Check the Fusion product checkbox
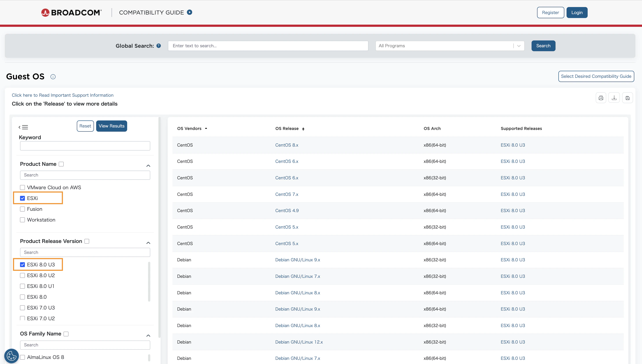This screenshot has height=364, width=642. (22, 209)
